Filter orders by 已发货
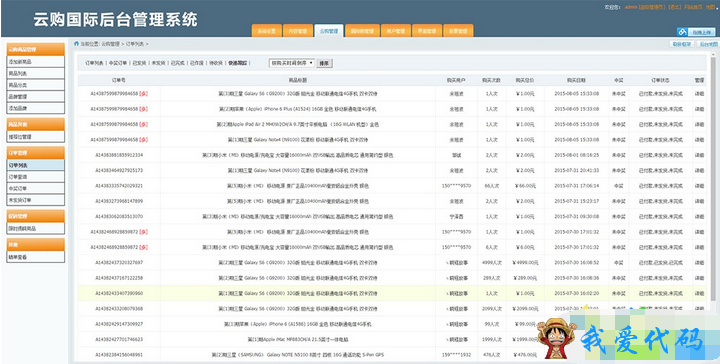 (x=139, y=63)
